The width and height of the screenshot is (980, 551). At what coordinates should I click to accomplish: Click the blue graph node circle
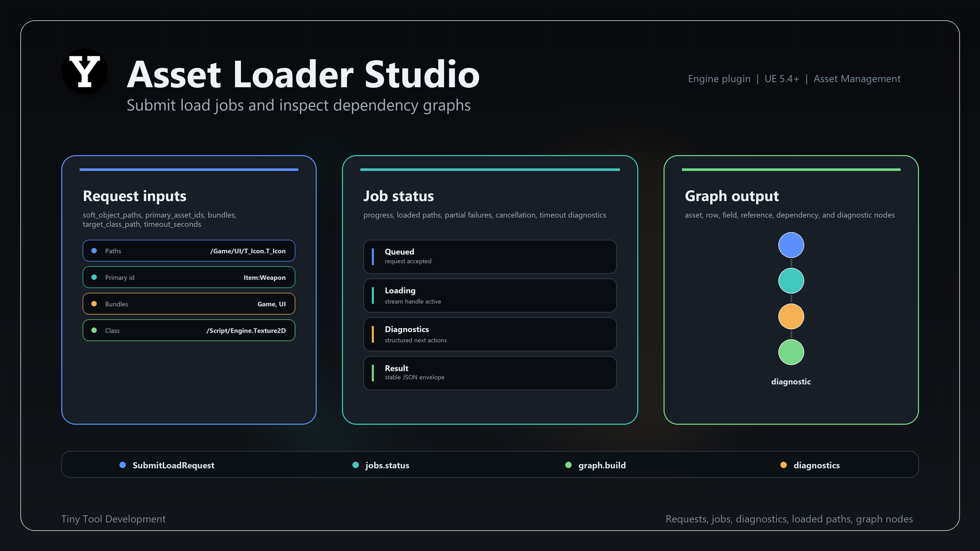tap(791, 245)
